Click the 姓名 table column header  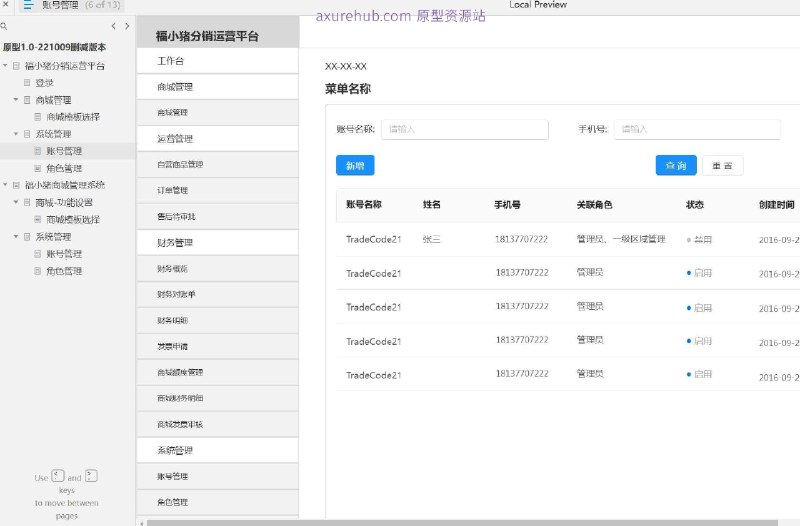(432, 205)
